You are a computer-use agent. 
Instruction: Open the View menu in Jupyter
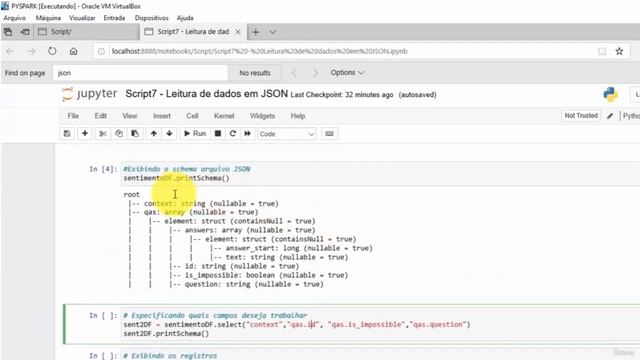coord(130,116)
